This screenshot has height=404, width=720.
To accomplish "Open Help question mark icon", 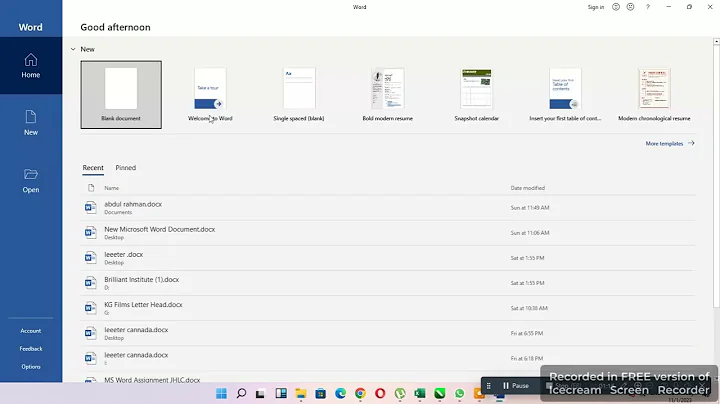I will (647, 7).
